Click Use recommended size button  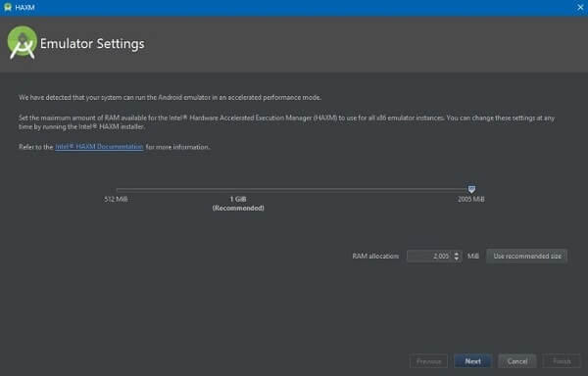tap(527, 257)
